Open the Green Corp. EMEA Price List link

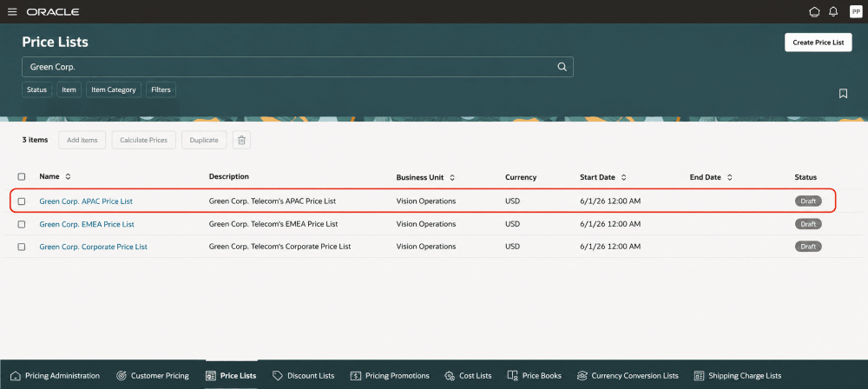point(86,224)
